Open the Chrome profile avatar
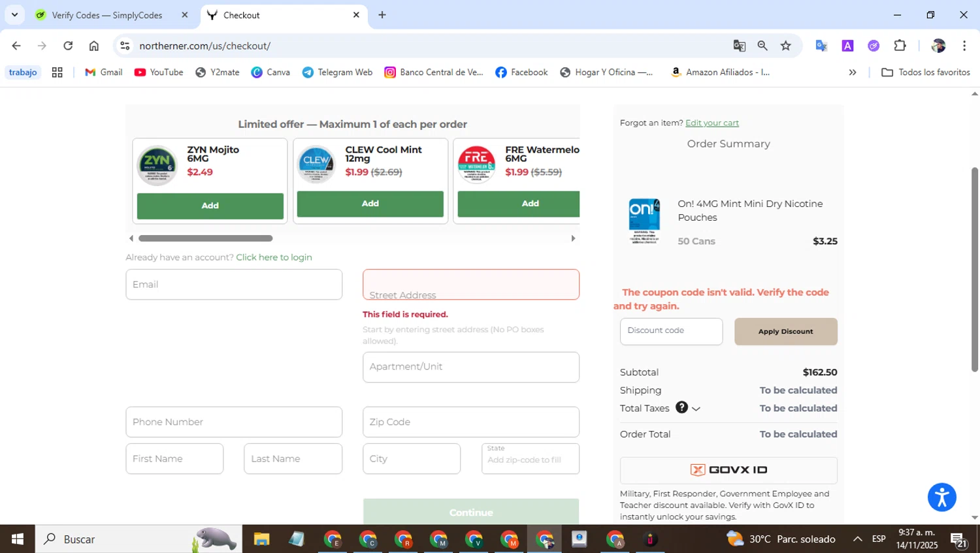This screenshot has width=980, height=553. [x=939, y=46]
